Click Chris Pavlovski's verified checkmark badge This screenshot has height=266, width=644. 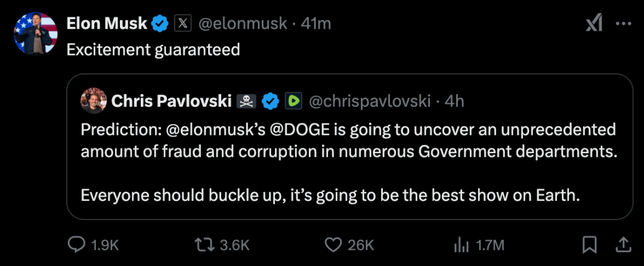coord(271,101)
